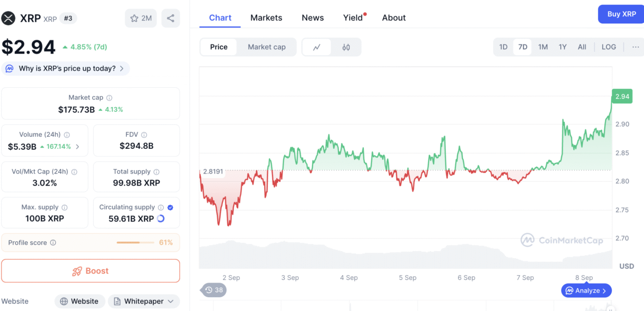
Task: Set chart range to All
Action: (x=582, y=47)
